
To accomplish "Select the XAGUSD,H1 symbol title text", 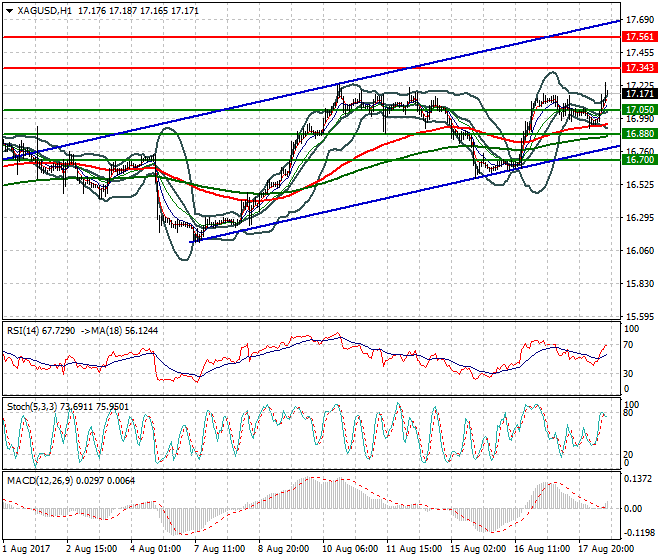I will tap(45, 11).
